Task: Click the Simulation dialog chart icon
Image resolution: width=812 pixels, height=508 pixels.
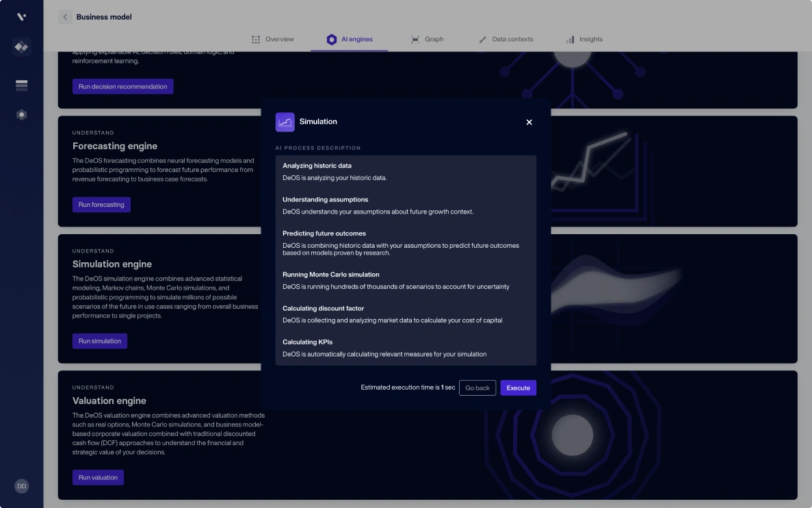Action: (285, 122)
